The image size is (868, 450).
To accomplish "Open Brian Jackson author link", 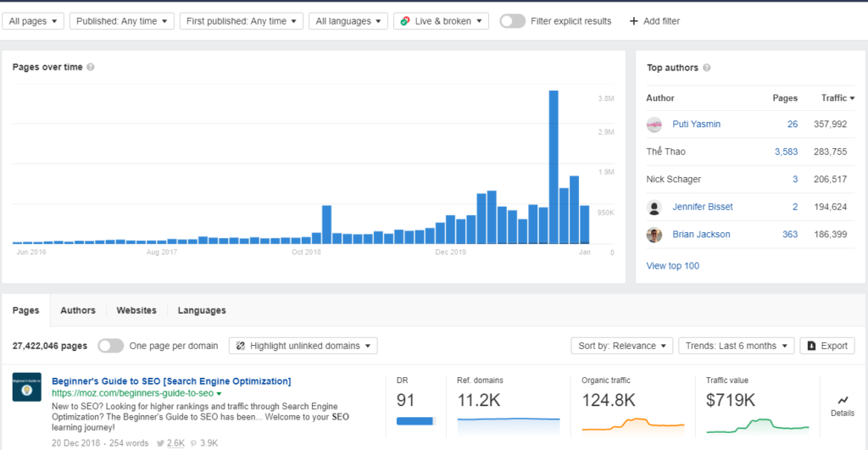I will (701, 235).
